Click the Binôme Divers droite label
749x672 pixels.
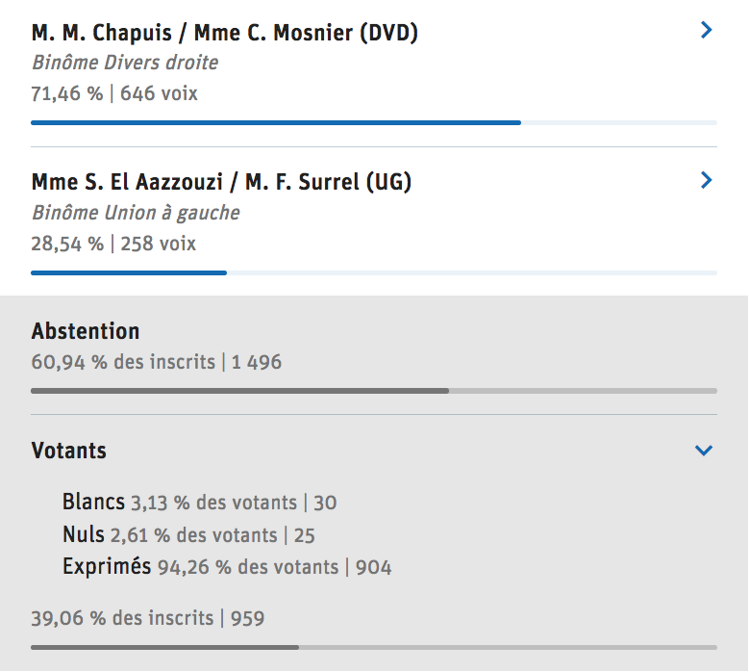tap(125, 63)
